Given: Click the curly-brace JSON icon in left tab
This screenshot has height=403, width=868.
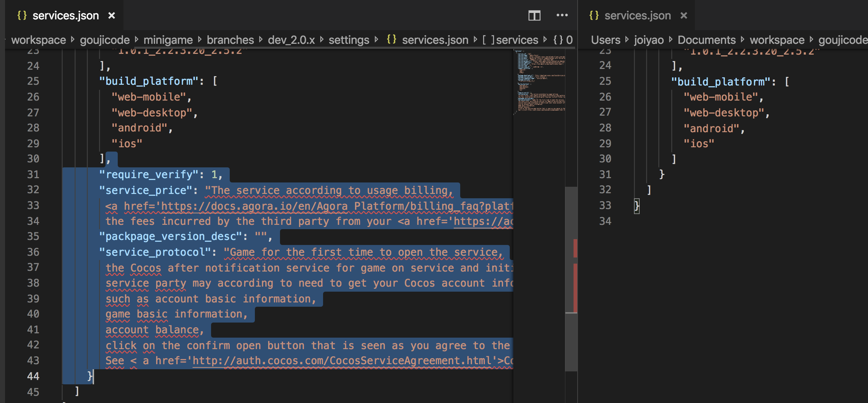Looking at the screenshot, I should tap(22, 15).
